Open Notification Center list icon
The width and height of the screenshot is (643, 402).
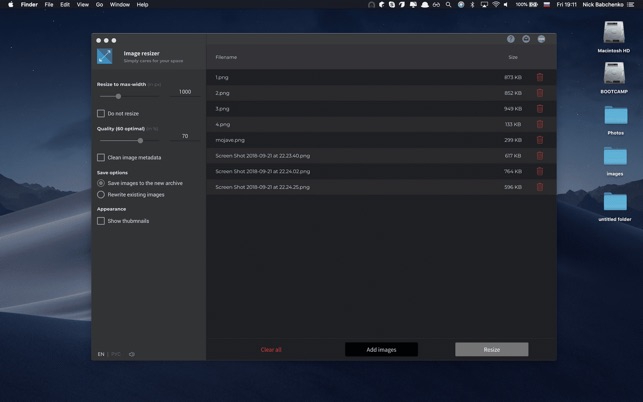[631, 5]
